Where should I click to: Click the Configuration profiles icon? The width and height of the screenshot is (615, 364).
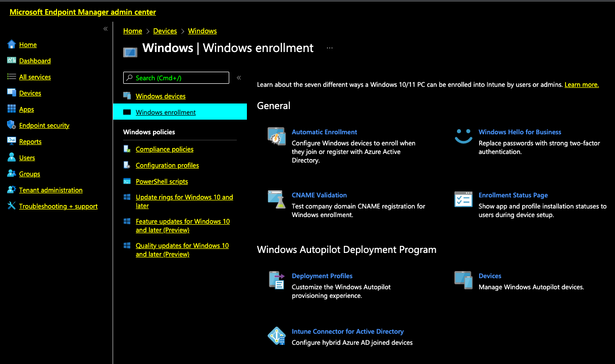127,165
